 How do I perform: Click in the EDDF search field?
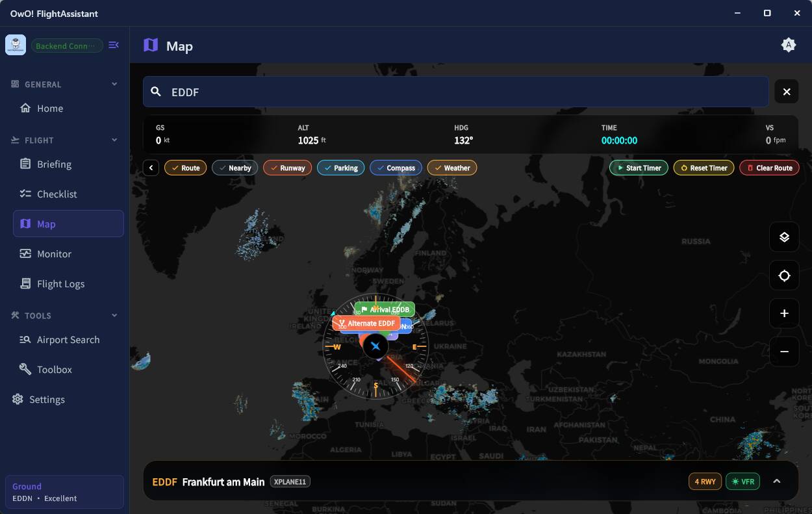point(456,92)
